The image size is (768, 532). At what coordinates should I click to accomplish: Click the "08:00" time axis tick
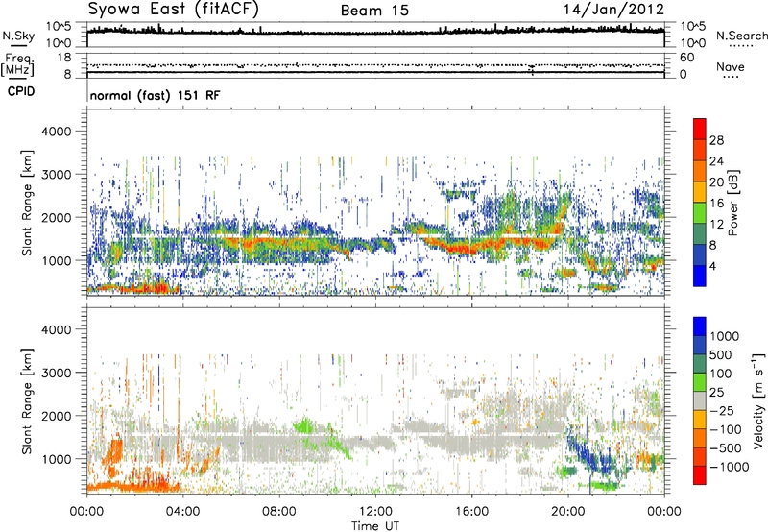coord(279,512)
